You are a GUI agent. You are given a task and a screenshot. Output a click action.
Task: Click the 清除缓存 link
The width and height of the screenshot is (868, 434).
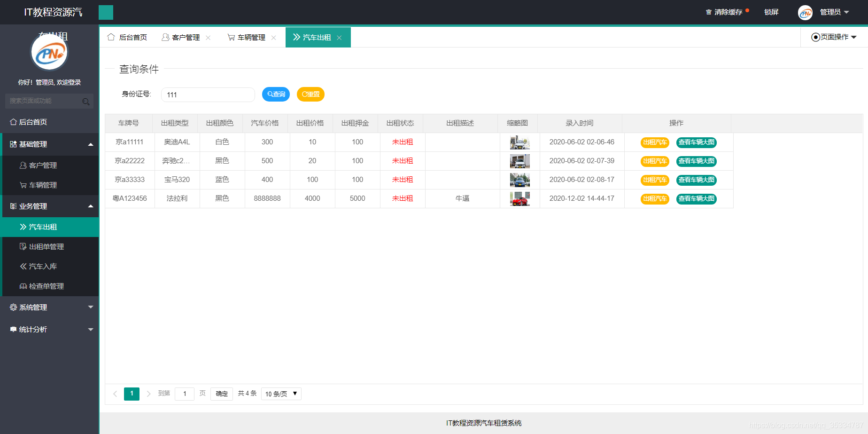728,12
